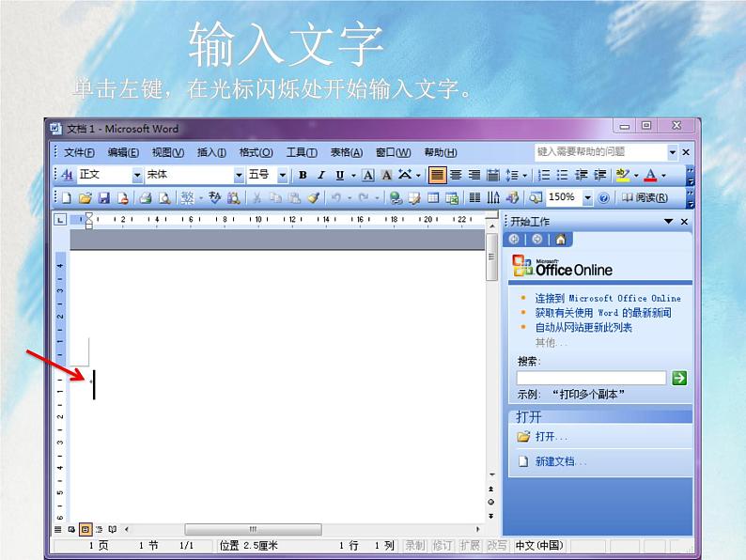
Task: Click the Drawing toolbar icon
Action: coord(512,197)
